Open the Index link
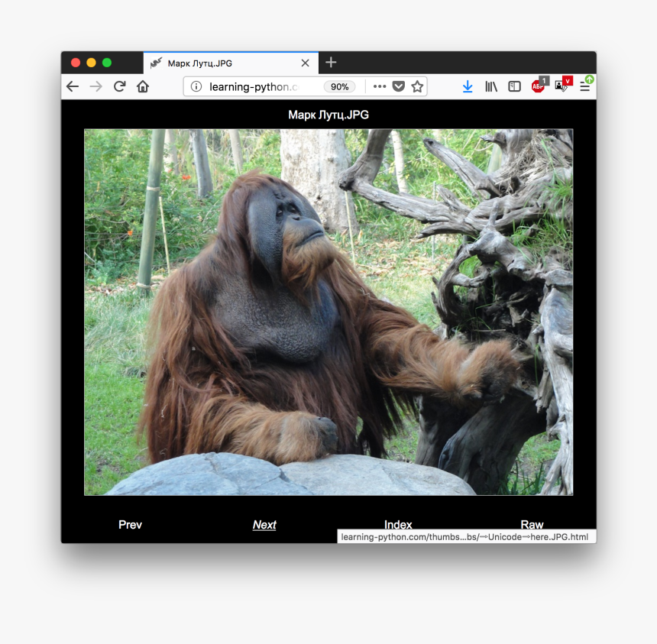Viewport: 657px width, 644px height. 398,525
